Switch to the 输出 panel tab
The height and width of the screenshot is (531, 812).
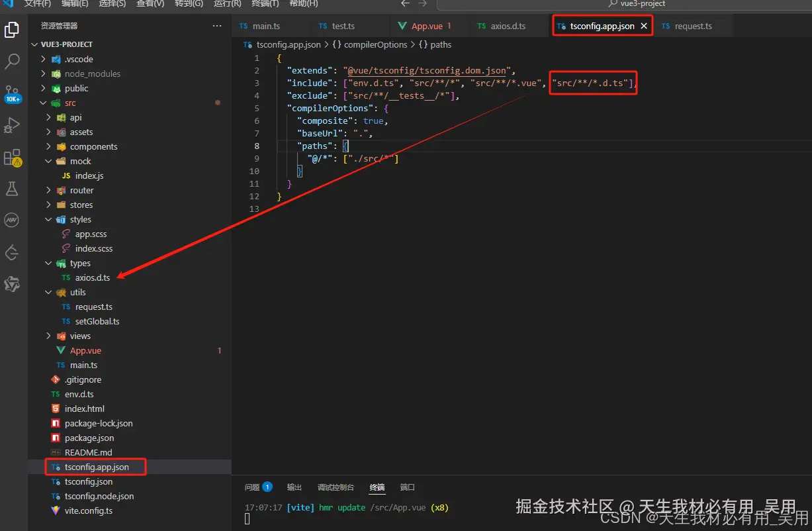point(294,487)
